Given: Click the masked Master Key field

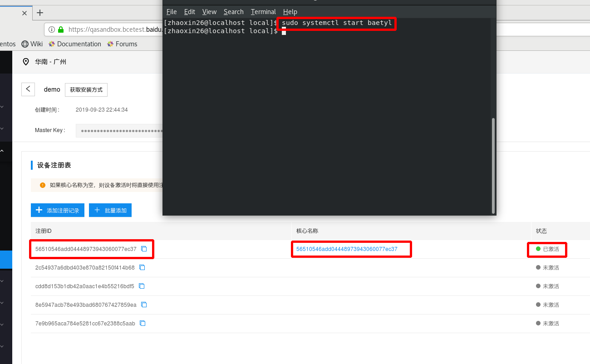Looking at the screenshot, I should click(x=119, y=131).
